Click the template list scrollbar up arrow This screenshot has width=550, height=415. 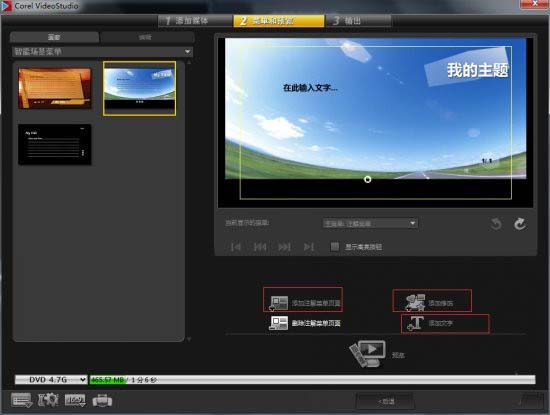tap(189, 62)
